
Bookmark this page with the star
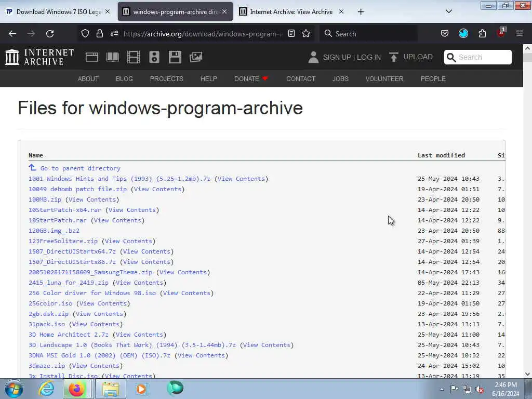point(306,33)
